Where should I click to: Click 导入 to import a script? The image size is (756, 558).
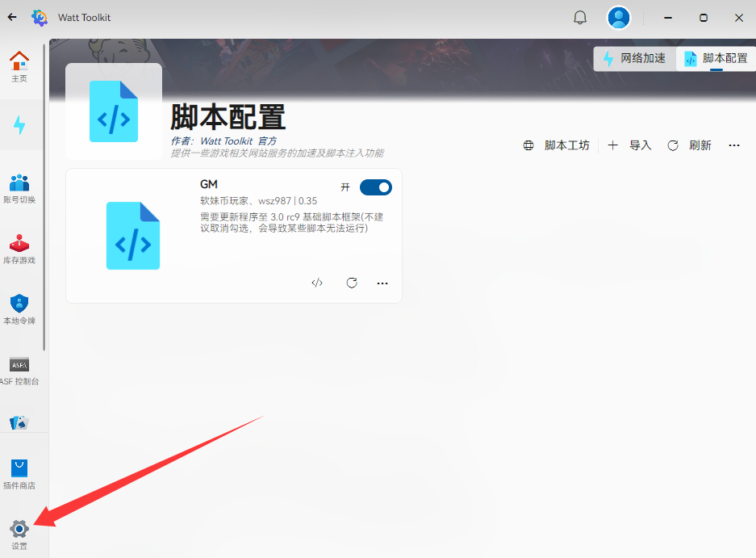(629, 145)
